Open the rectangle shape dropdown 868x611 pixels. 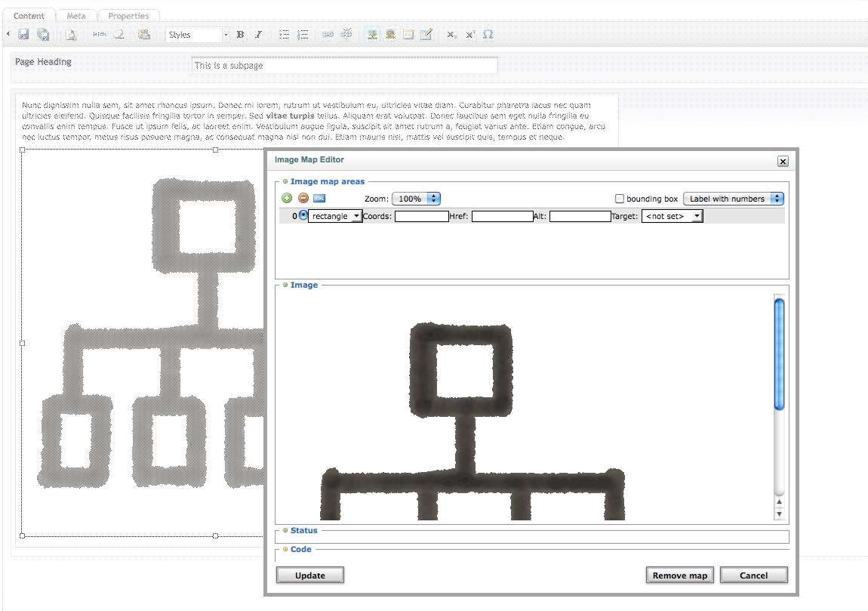coord(335,216)
